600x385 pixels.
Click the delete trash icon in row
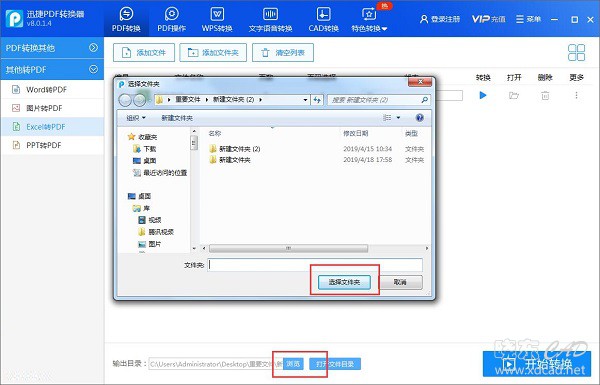(x=545, y=95)
